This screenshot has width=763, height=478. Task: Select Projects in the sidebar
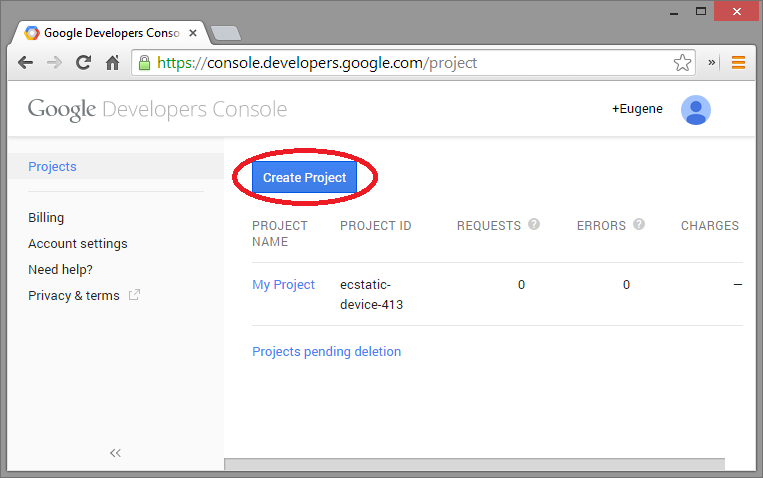click(x=115, y=166)
